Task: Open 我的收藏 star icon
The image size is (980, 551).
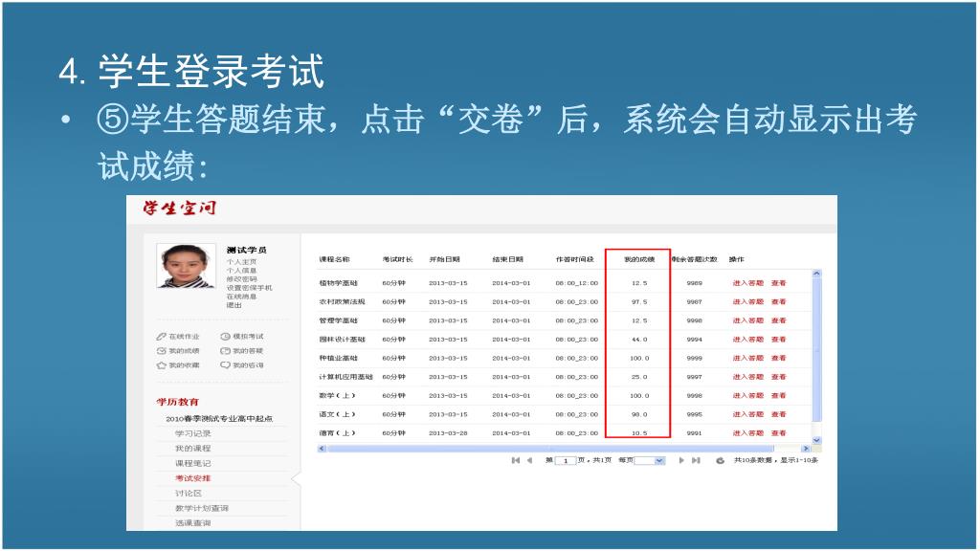Action: coord(161,365)
